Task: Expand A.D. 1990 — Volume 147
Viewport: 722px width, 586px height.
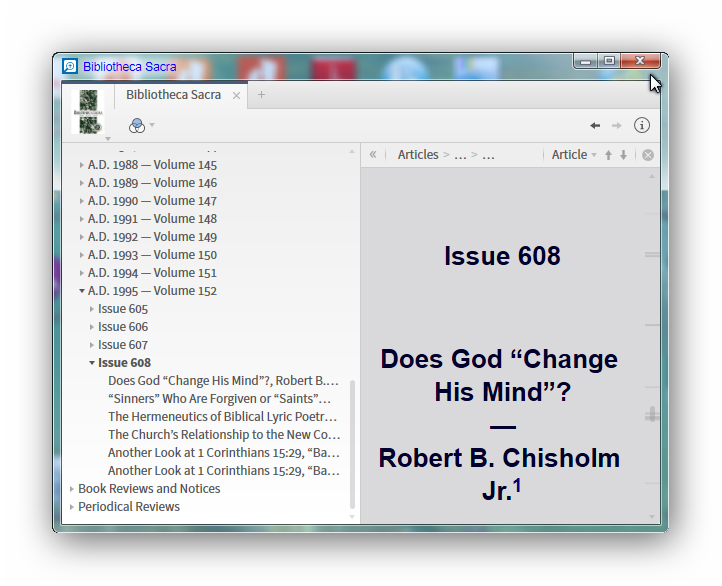Action: point(82,201)
